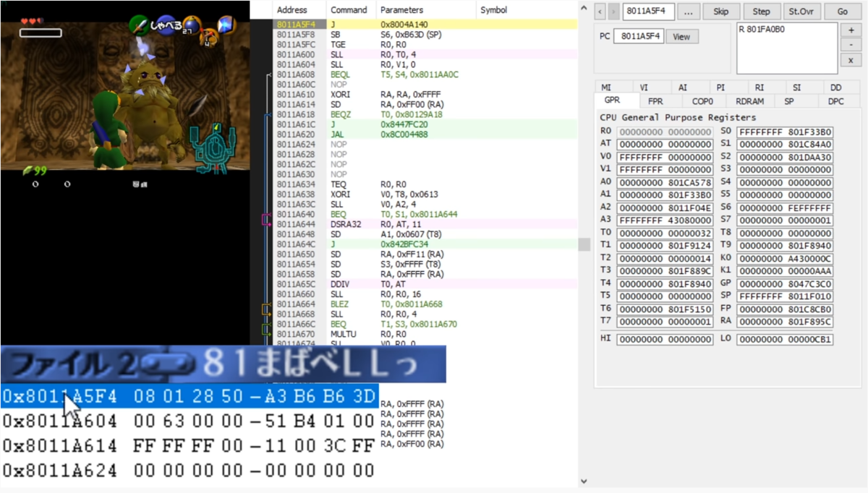Screen dimensions: 868x493
Task: Click the green sword B-button icon in game
Action: pos(139,25)
